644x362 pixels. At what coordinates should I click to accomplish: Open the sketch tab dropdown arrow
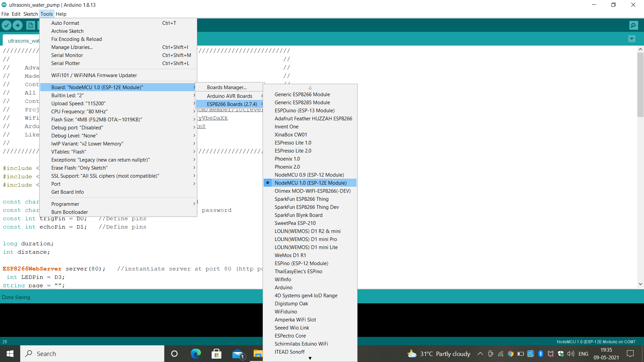click(x=632, y=39)
